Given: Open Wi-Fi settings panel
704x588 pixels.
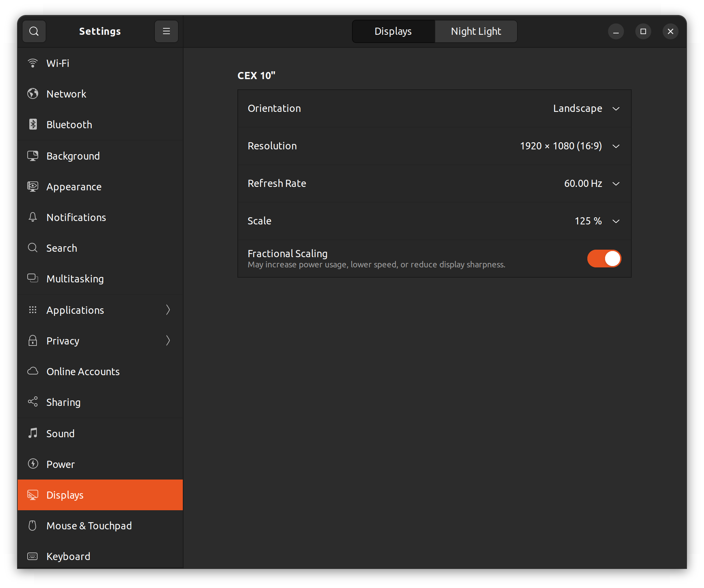Looking at the screenshot, I should (x=100, y=63).
